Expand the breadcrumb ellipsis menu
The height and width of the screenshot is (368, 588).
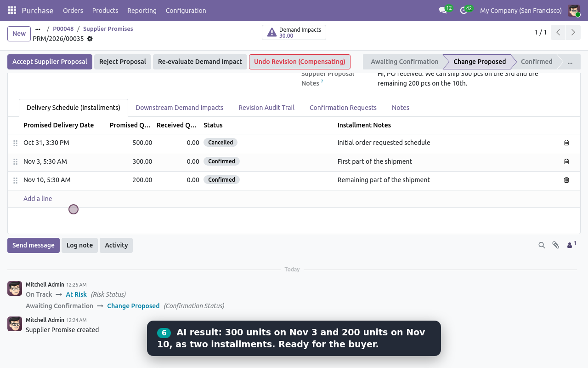click(x=38, y=29)
